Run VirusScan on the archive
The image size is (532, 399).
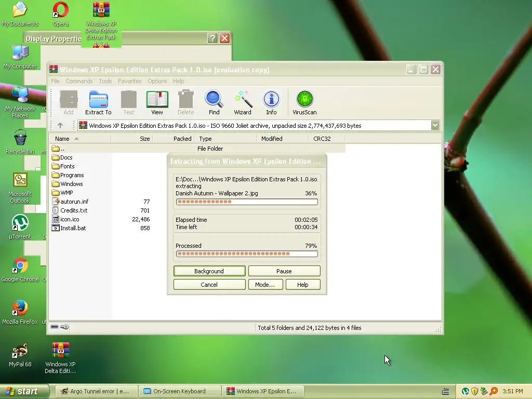click(304, 102)
